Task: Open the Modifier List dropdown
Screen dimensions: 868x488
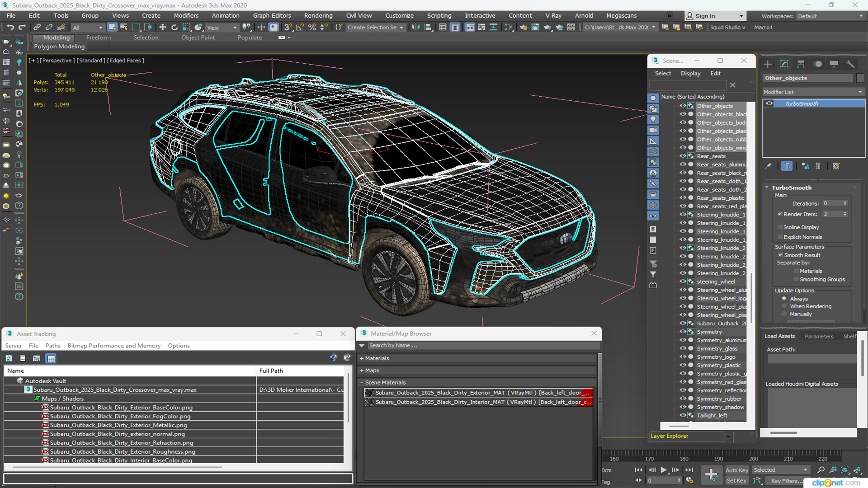Action: pyautogui.click(x=813, y=92)
